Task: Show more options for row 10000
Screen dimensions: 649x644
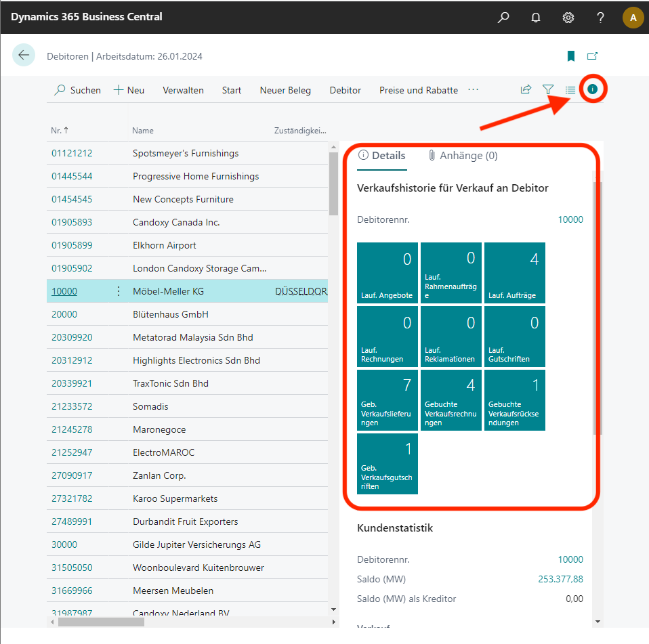Action: coord(119,291)
